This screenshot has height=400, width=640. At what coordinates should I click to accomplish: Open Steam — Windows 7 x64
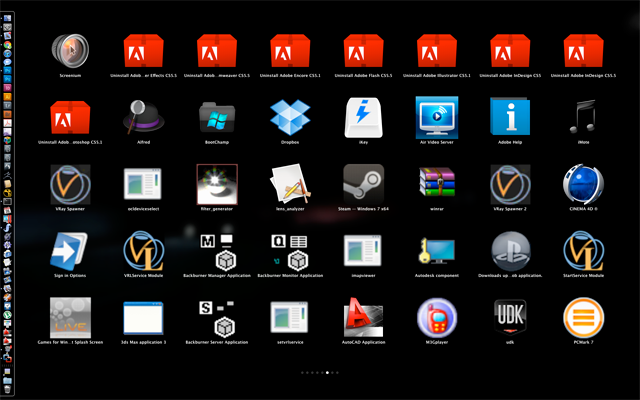click(363, 184)
